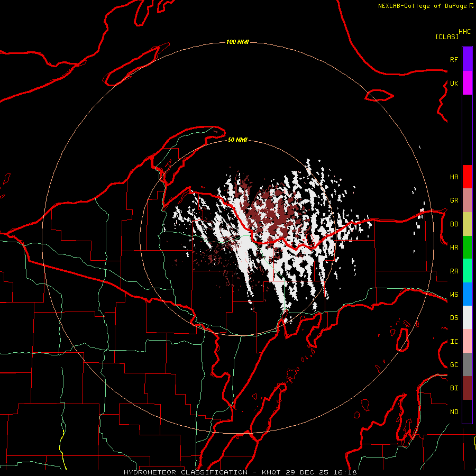
Task: Click the HYDROMETEOR CLASSIFICATION title text
Action: (186, 472)
